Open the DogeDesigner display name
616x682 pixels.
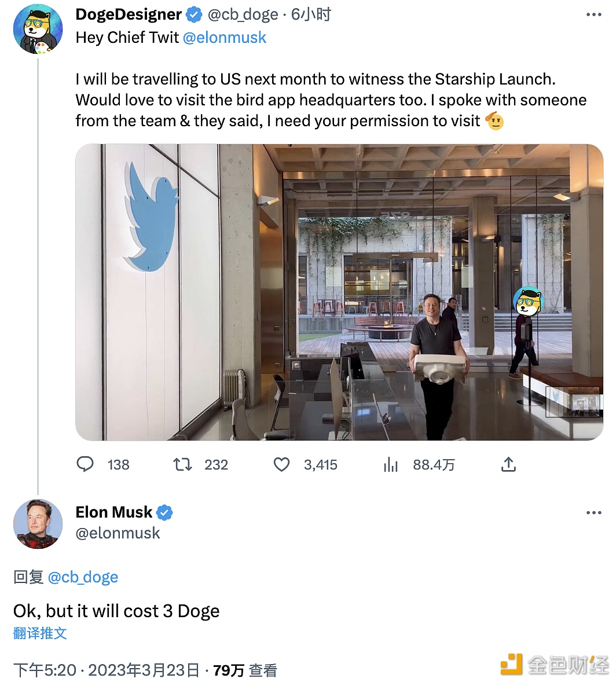tap(129, 14)
